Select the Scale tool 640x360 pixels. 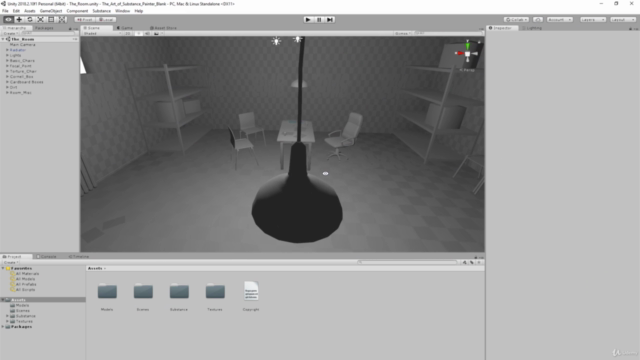click(x=40, y=20)
